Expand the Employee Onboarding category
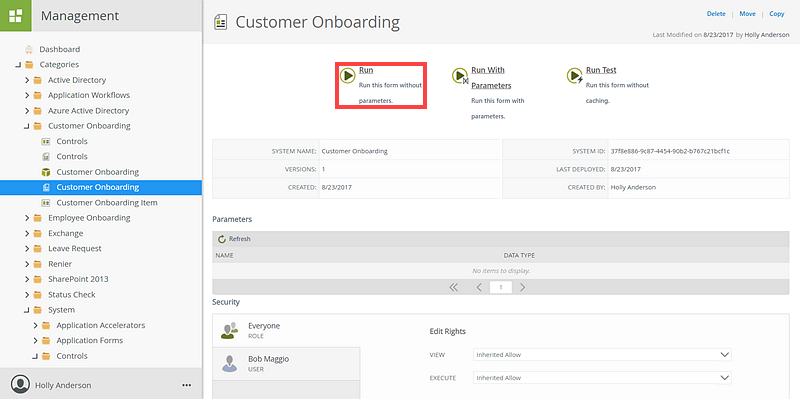Image resolution: width=800 pixels, height=399 pixels. click(27, 218)
